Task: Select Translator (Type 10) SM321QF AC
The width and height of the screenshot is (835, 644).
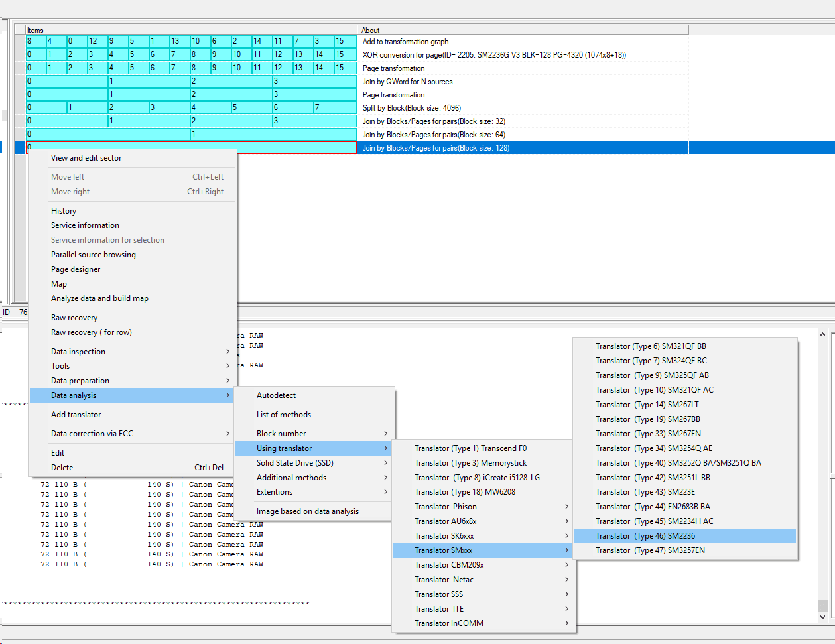Action: pos(685,390)
